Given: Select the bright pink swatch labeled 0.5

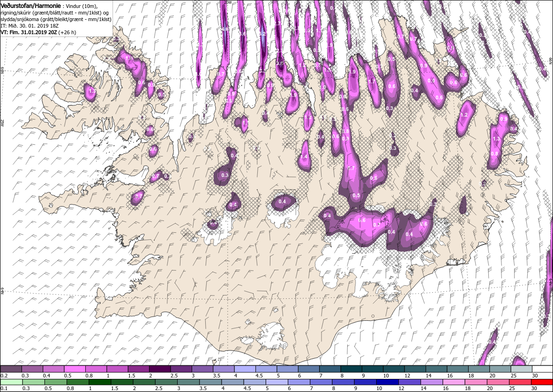Looking at the screenshot, I should [75, 369].
